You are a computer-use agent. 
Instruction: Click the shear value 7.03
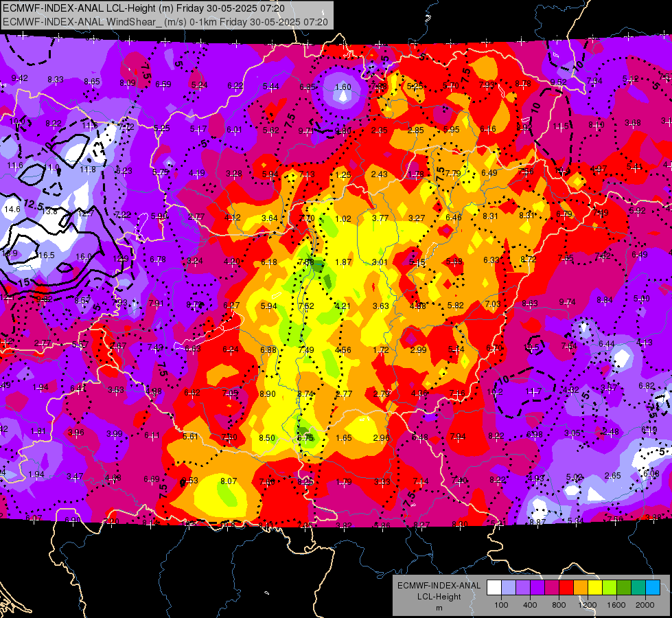pos(493,304)
